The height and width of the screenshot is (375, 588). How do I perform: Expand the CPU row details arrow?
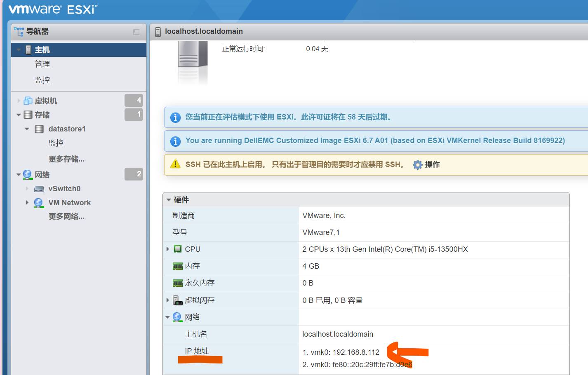(167, 249)
